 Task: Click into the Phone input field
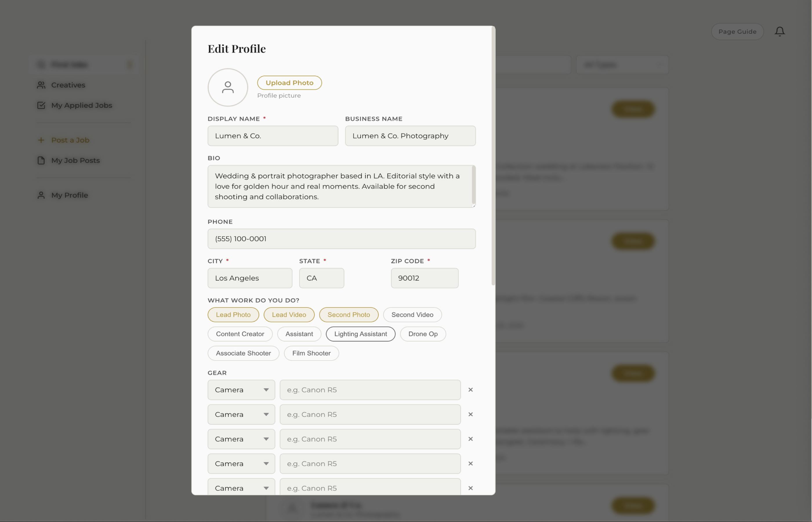341,239
